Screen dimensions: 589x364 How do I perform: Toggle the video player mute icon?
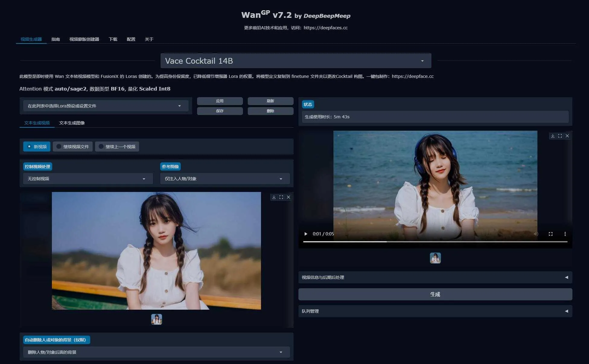(x=536, y=234)
